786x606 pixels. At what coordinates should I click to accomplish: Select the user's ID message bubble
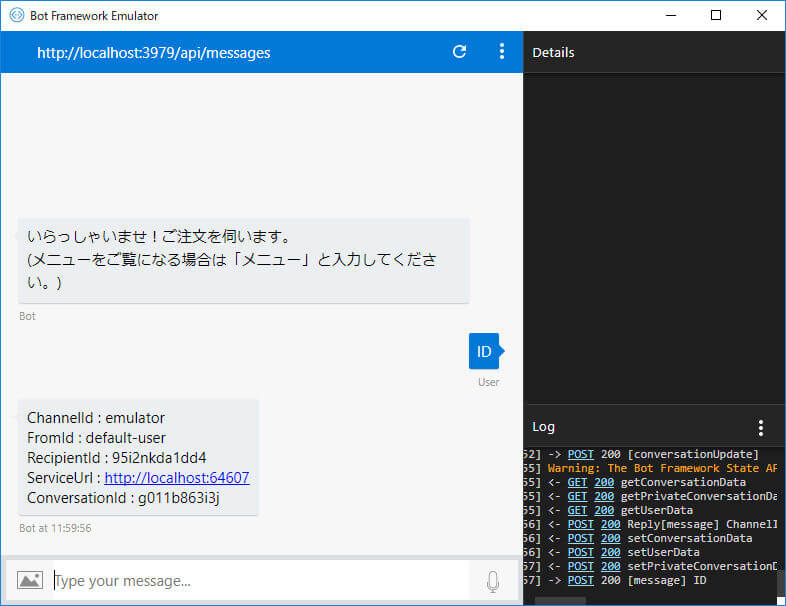pos(484,351)
